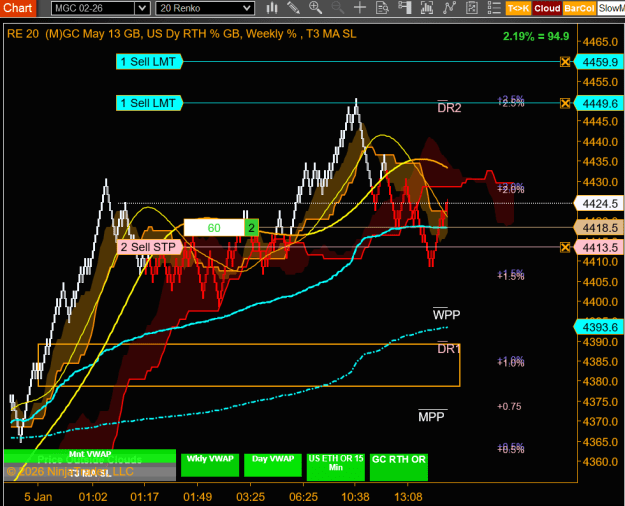Click the RE 20 (M)GC indicator title text
The width and height of the screenshot is (625, 506).
pyautogui.click(x=181, y=34)
